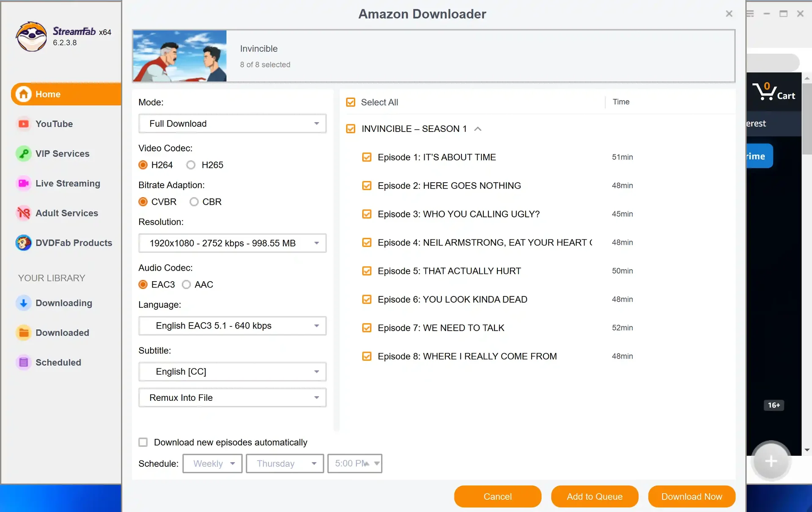Click the DVDFab Products icon
The width and height of the screenshot is (812, 512).
pyautogui.click(x=24, y=243)
